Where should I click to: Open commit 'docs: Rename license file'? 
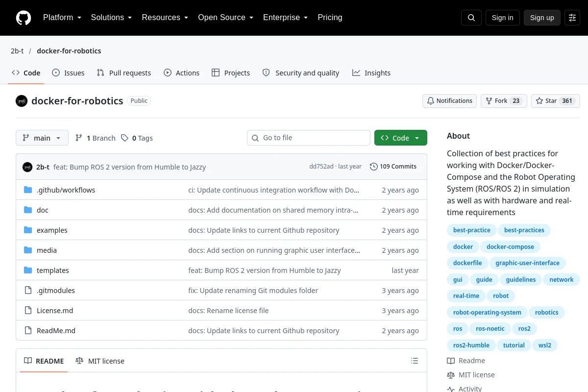point(228,311)
